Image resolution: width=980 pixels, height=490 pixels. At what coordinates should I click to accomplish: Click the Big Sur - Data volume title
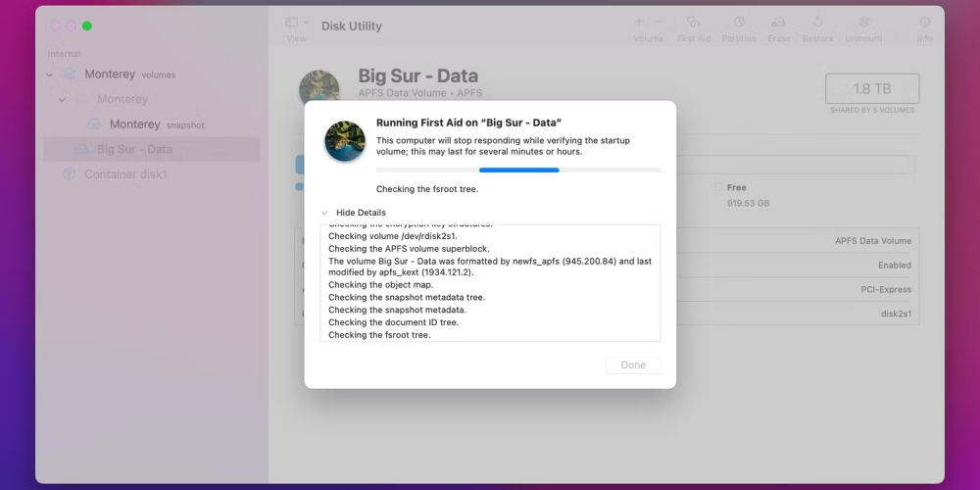coord(418,76)
